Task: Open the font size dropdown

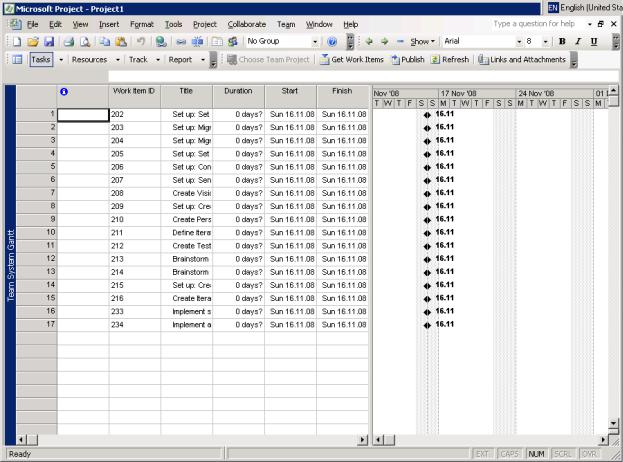Action: coord(545,41)
